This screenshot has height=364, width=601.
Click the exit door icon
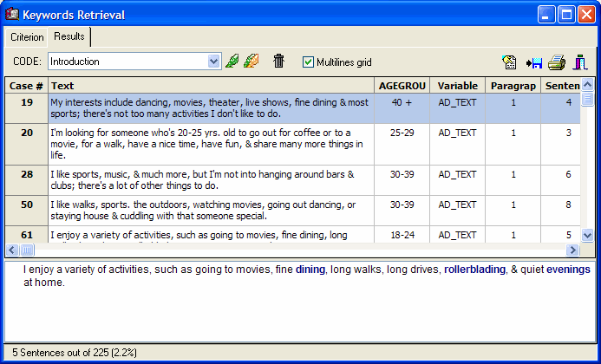(x=580, y=62)
